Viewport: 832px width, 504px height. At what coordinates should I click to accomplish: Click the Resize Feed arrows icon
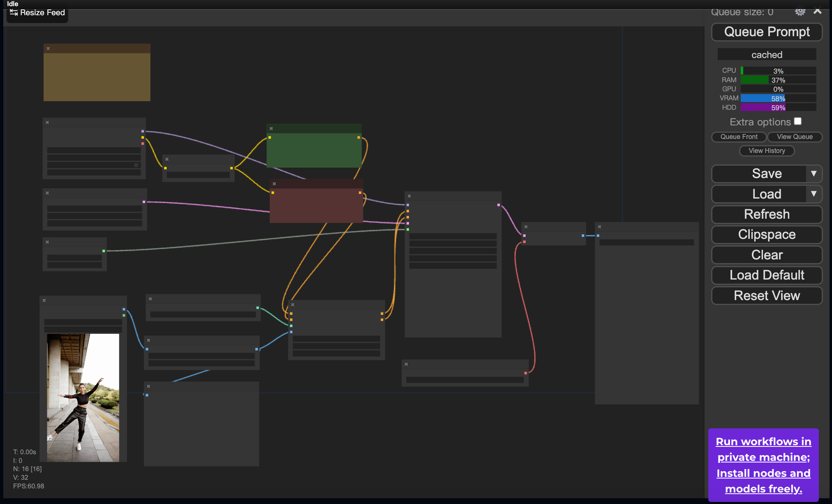(14, 13)
